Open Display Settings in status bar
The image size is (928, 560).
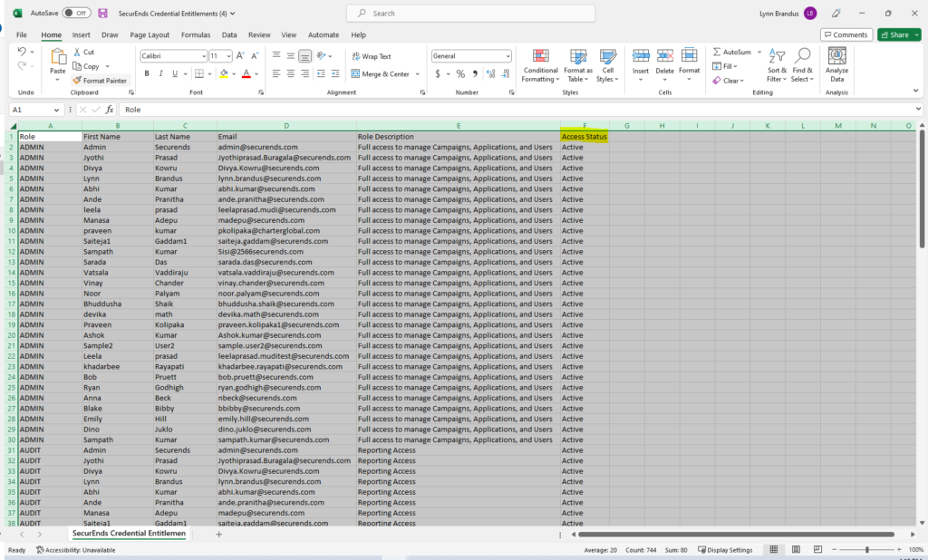click(725, 550)
